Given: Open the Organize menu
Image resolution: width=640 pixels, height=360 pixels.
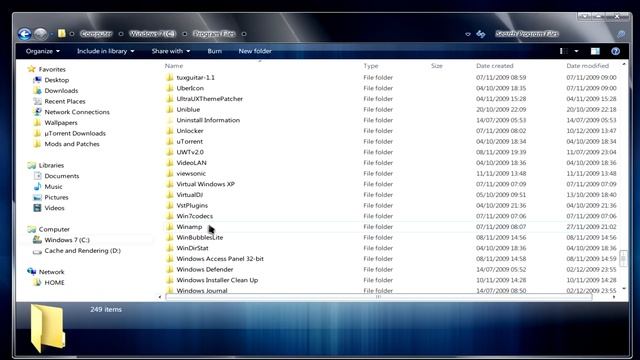Looking at the screenshot, I should pyautogui.click(x=43, y=51).
